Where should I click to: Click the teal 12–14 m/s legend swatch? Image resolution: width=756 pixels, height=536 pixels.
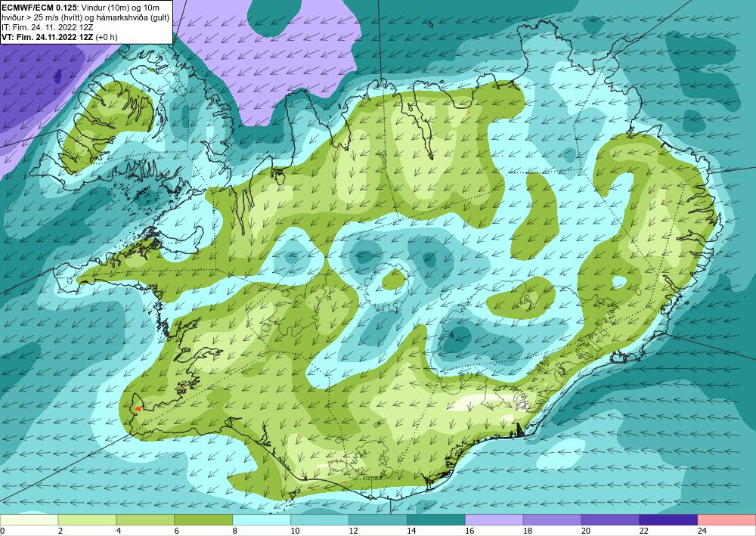[x=377, y=520]
